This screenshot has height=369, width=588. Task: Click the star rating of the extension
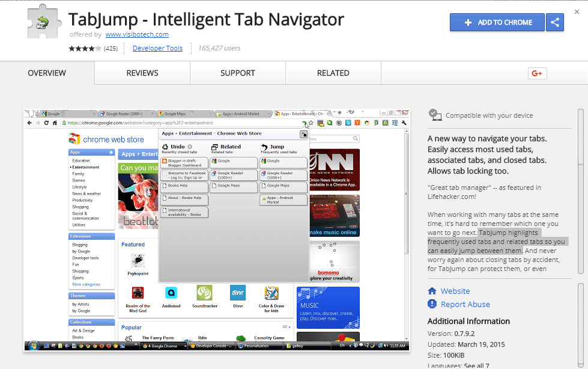(x=85, y=49)
